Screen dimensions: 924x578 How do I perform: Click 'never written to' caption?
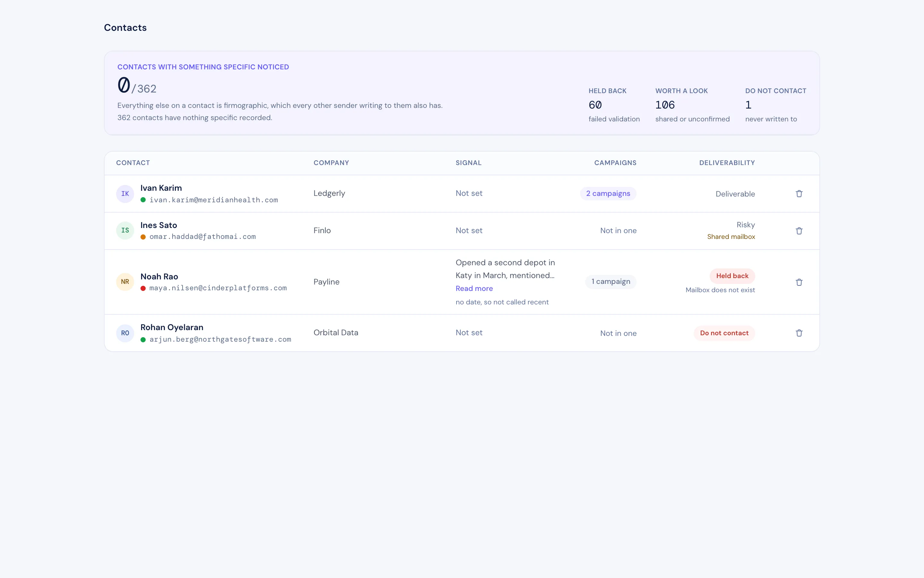[x=771, y=119]
